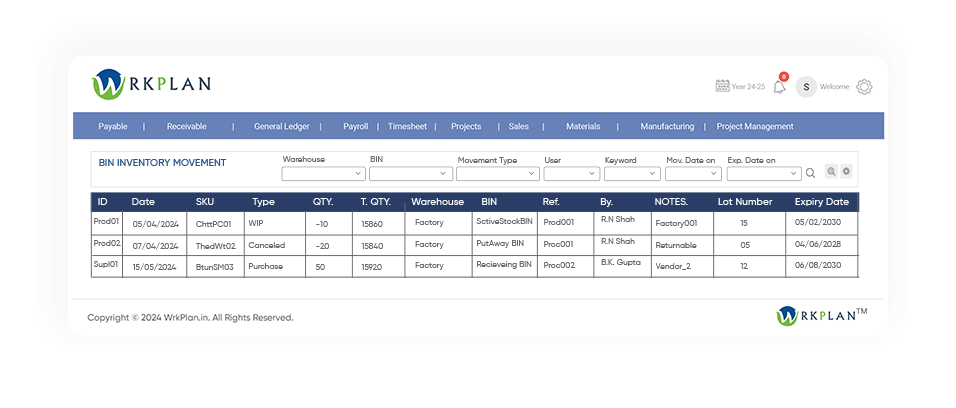Image resolution: width=956 pixels, height=408 pixels.
Task: Open the Keyword filter dropdown
Action: (632, 174)
